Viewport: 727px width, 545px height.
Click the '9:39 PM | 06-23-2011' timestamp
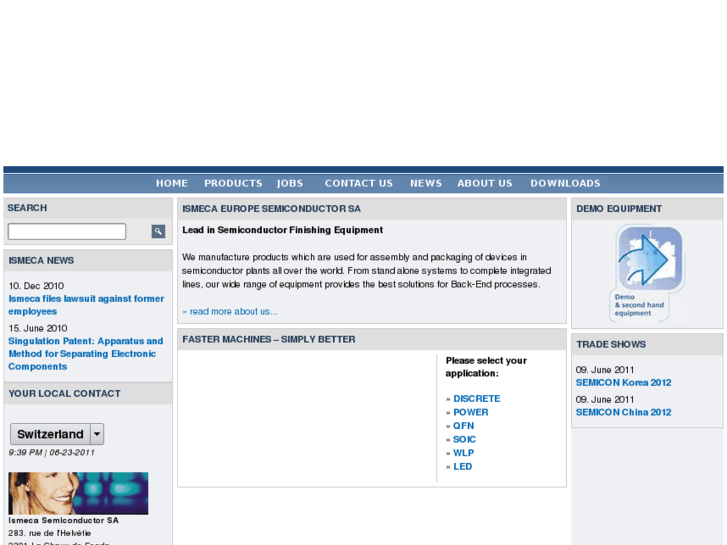51,452
